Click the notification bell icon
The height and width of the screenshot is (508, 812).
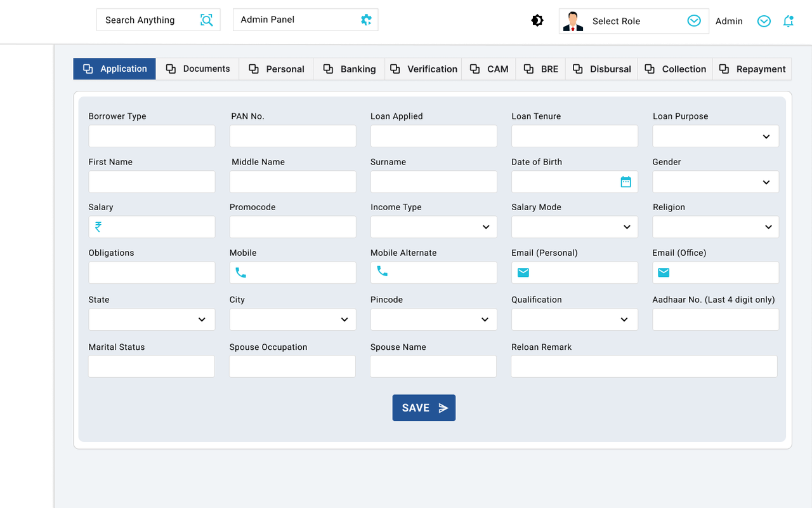tap(789, 21)
